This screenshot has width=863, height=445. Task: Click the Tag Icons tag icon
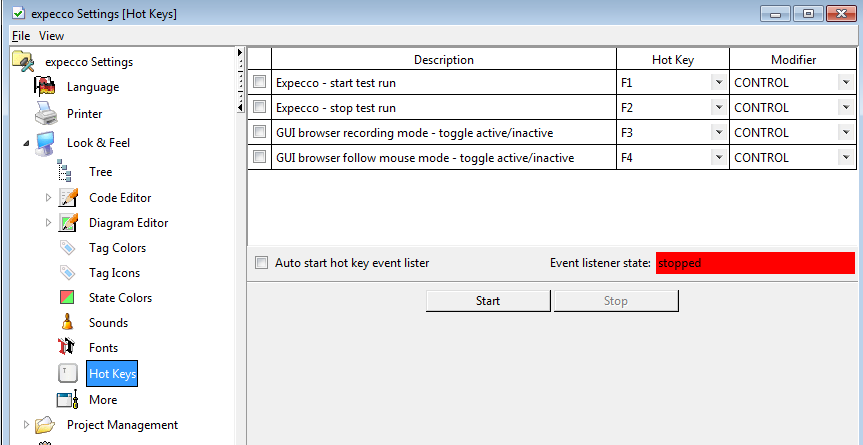(x=68, y=273)
